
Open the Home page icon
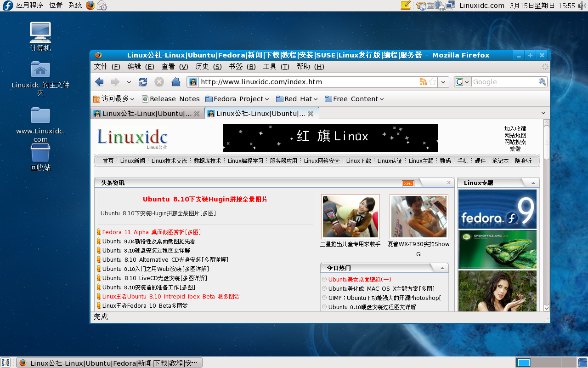tap(176, 81)
